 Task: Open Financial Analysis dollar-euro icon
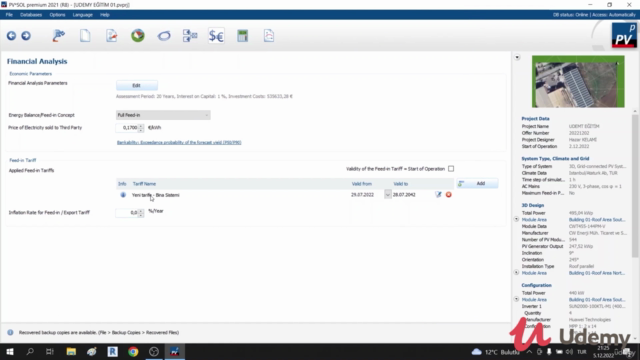(x=216, y=36)
